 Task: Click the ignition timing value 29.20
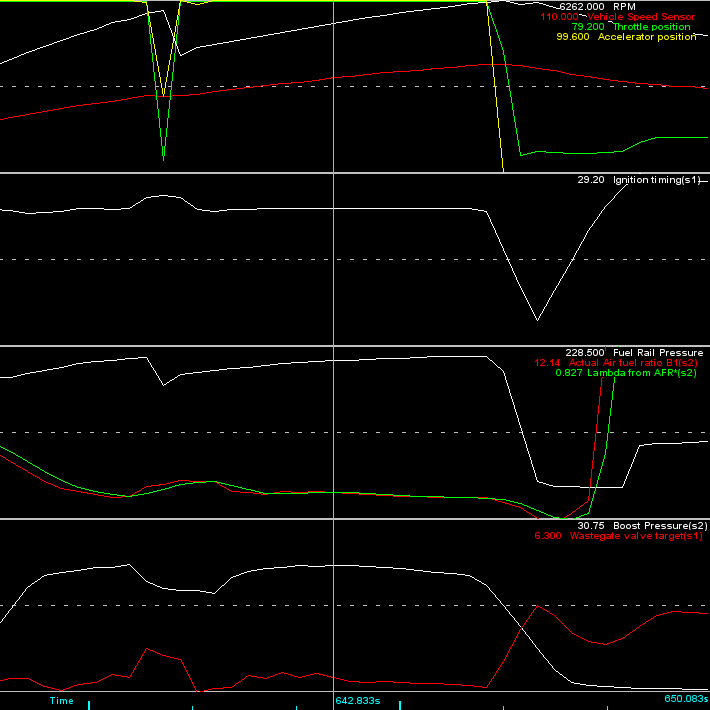pos(590,180)
